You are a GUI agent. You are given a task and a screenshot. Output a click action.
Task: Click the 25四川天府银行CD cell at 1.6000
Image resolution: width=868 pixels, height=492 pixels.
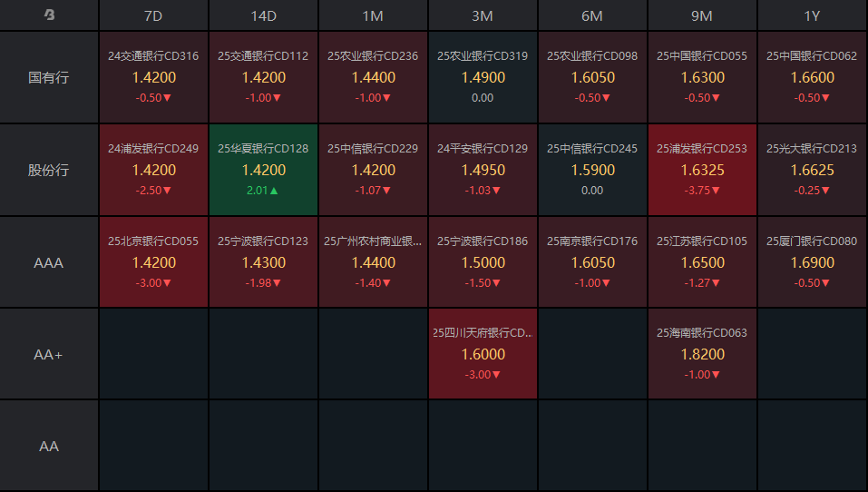(483, 354)
